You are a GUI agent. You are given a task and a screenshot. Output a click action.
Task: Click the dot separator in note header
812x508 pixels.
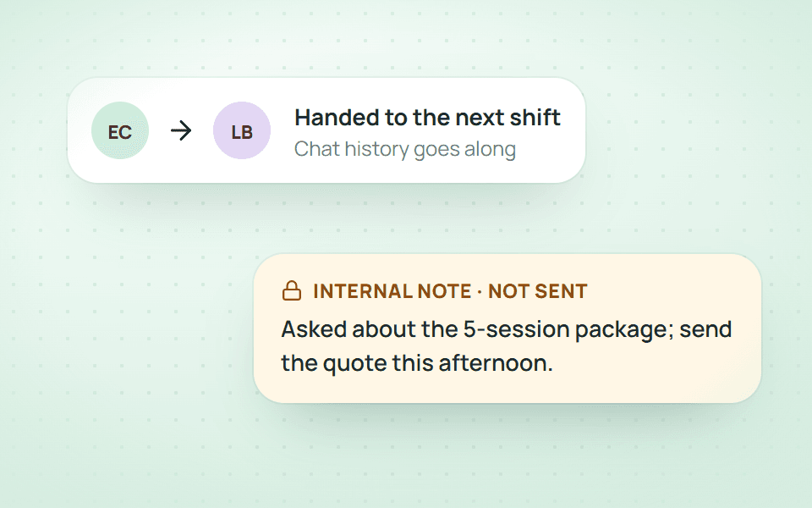click(480, 292)
